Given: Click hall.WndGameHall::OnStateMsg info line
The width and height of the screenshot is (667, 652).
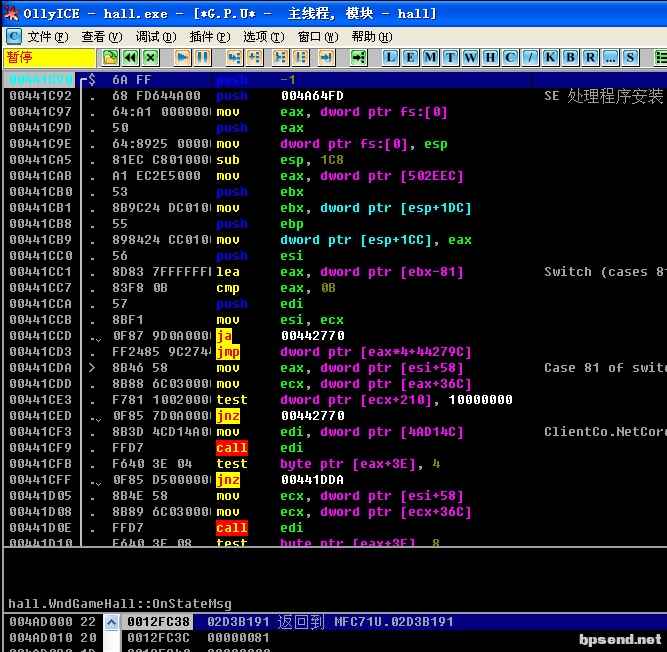Looking at the screenshot, I should click(120, 604).
